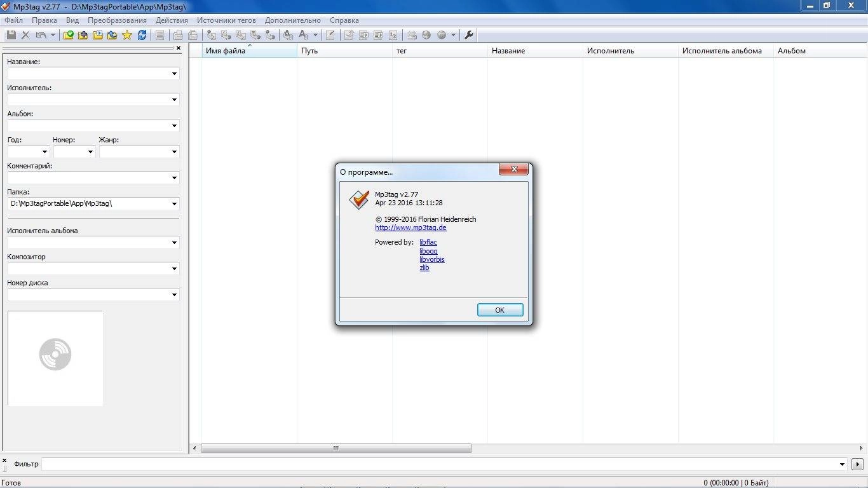This screenshot has height=488, width=868.
Task: Open the Источники тегов menu
Action: click(x=226, y=20)
